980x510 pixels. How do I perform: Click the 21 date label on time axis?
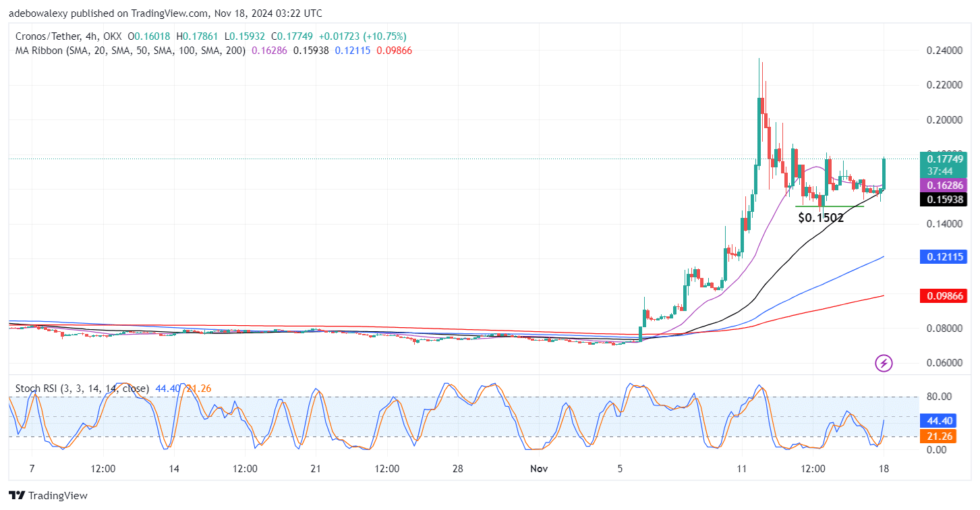[316, 469]
